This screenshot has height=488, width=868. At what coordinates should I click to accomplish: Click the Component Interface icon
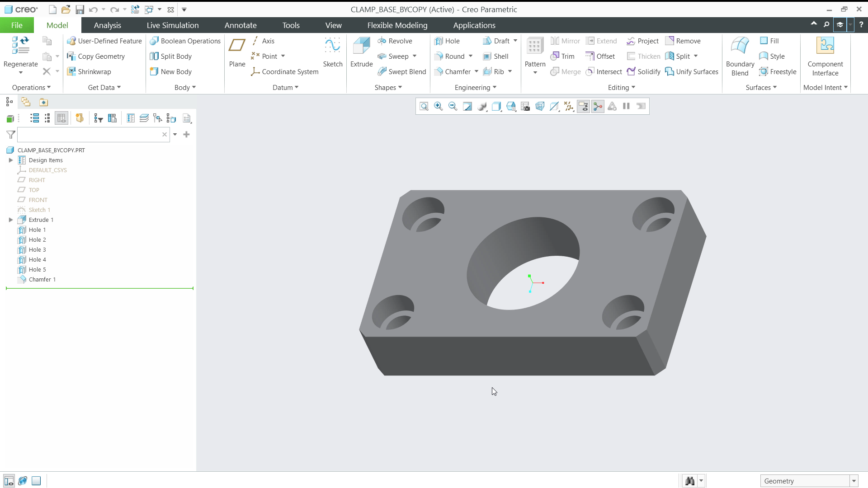click(825, 46)
